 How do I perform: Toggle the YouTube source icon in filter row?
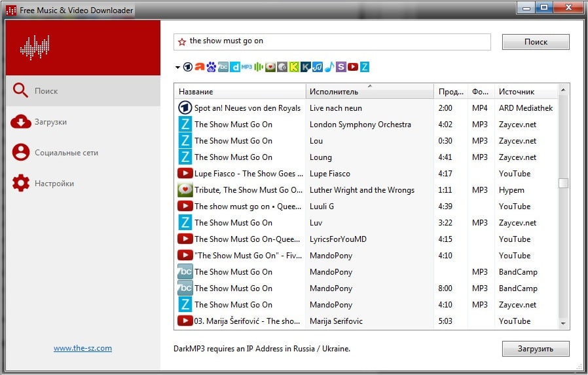tap(353, 67)
